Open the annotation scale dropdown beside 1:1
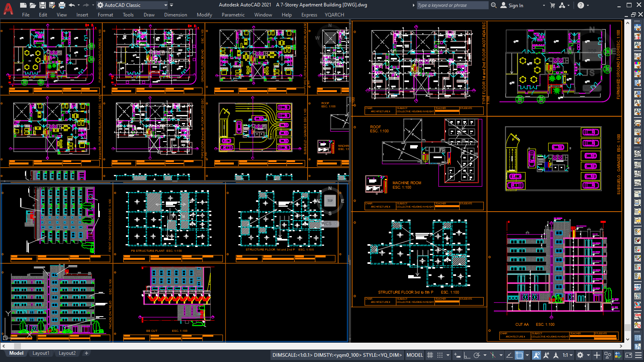The image size is (644, 362). pos(572,355)
